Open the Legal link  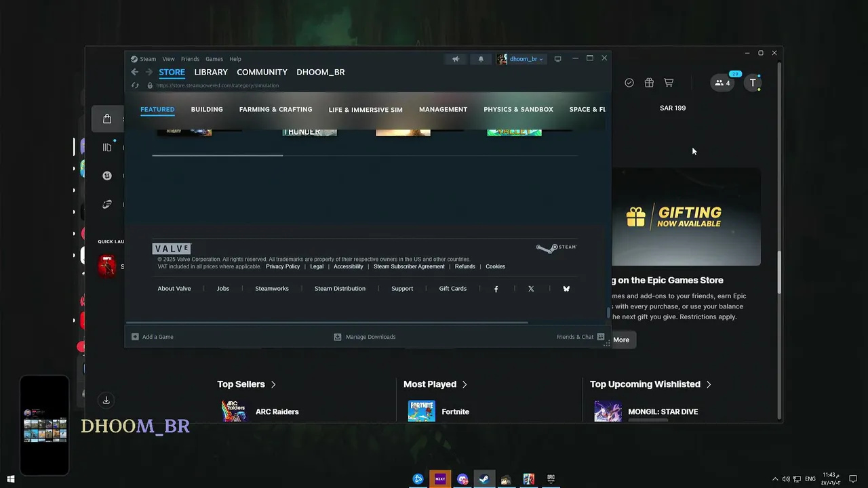point(317,266)
